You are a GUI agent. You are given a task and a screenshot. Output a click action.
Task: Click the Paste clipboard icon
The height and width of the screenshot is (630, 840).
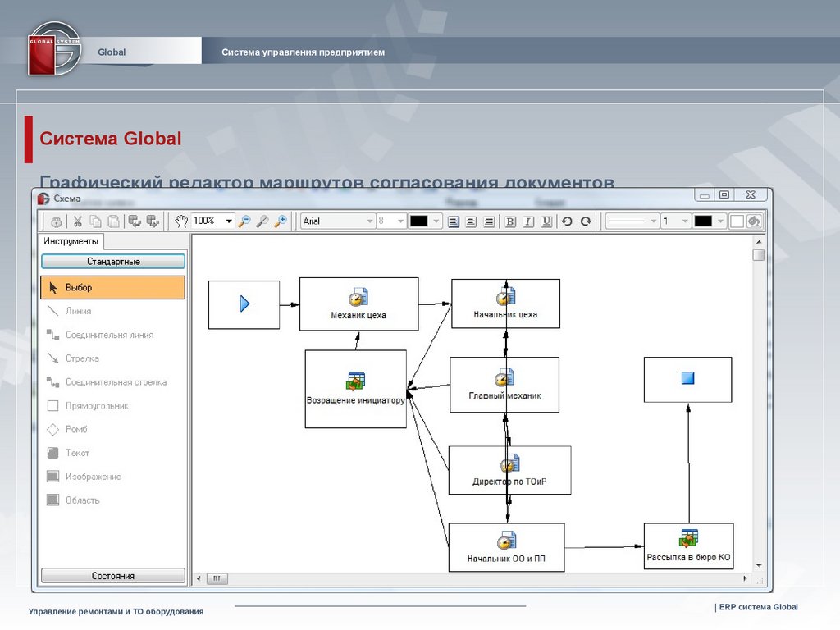pyautogui.click(x=113, y=221)
